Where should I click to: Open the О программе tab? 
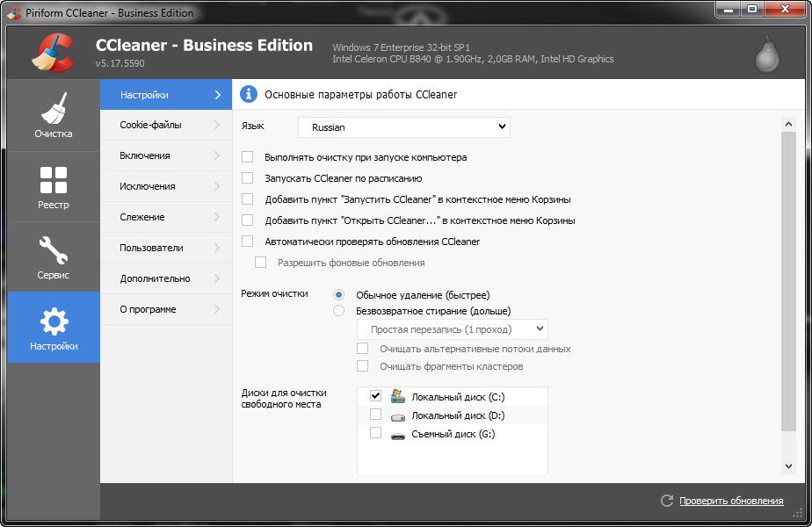(x=148, y=309)
